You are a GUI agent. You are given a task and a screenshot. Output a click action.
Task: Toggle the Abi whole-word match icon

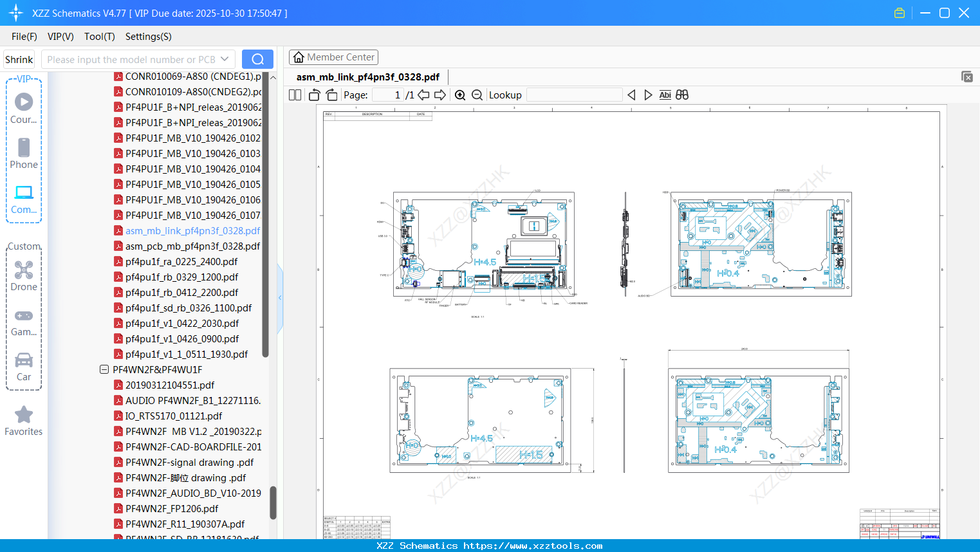(x=665, y=95)
